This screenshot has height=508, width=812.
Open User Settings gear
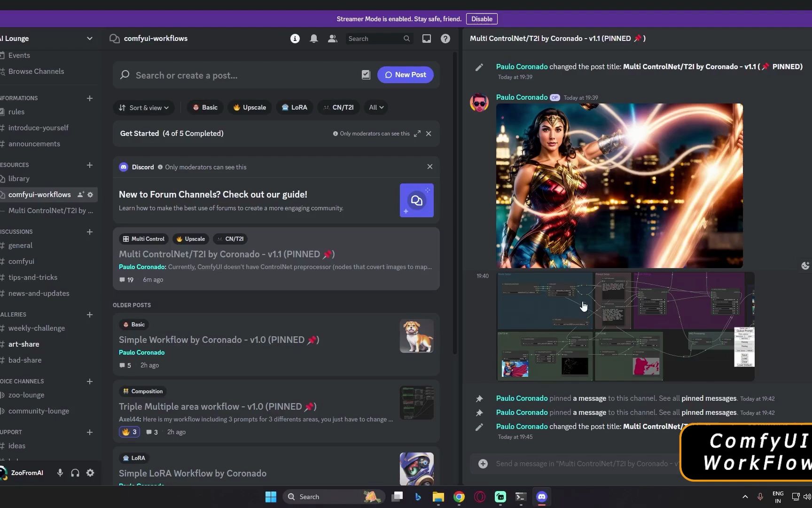coord(90,473)
